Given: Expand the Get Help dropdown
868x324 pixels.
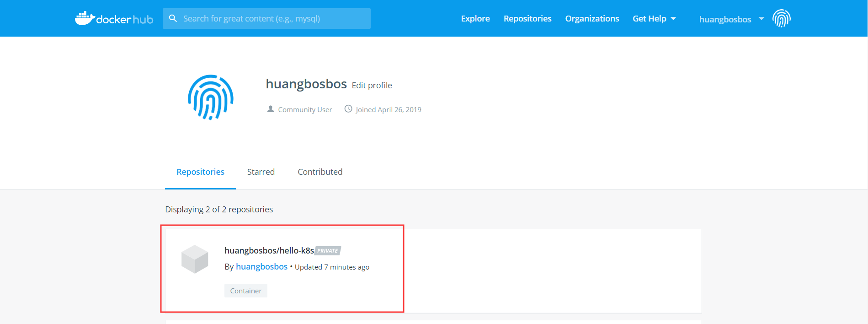Looking at the screenshot, I should pyautogui.click(x=654, y=18).
